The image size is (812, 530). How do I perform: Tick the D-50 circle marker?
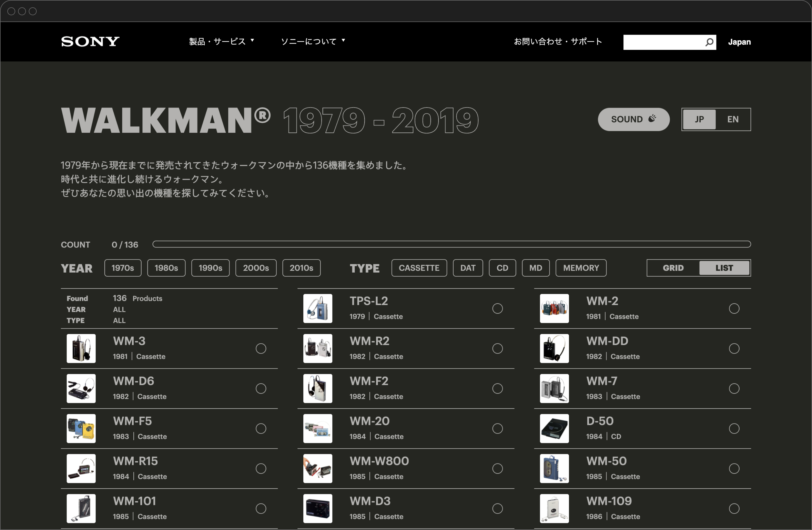tap(734, 429)
